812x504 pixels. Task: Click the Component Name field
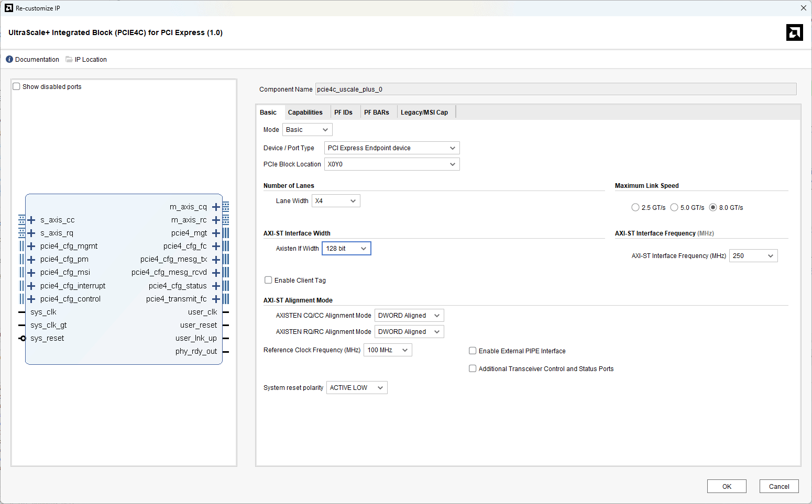(555, 89)
